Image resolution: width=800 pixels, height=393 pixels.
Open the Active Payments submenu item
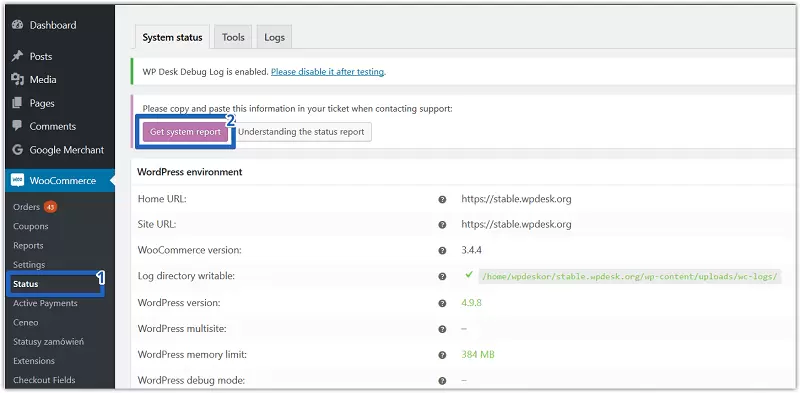pyautogui.click(x=45, y=303)
